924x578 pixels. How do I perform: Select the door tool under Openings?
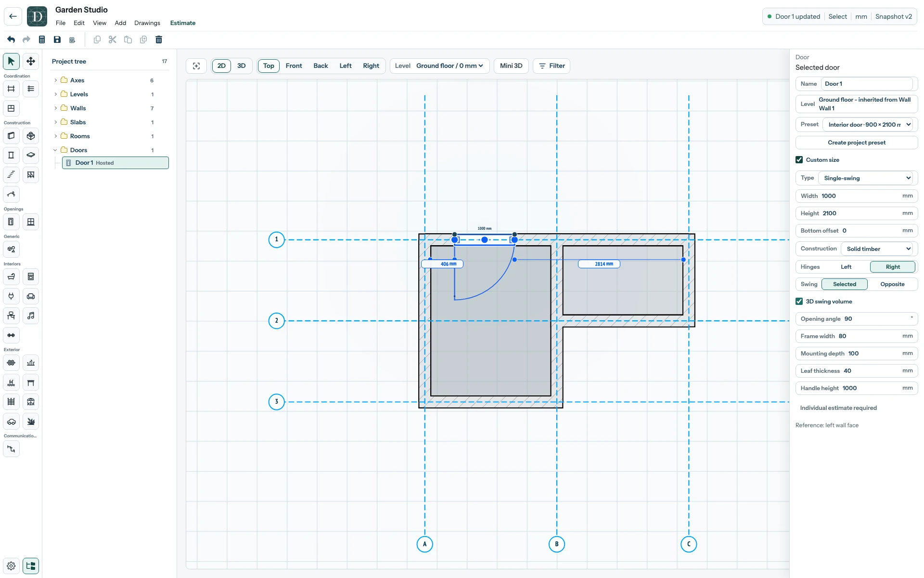coord(11,222)
